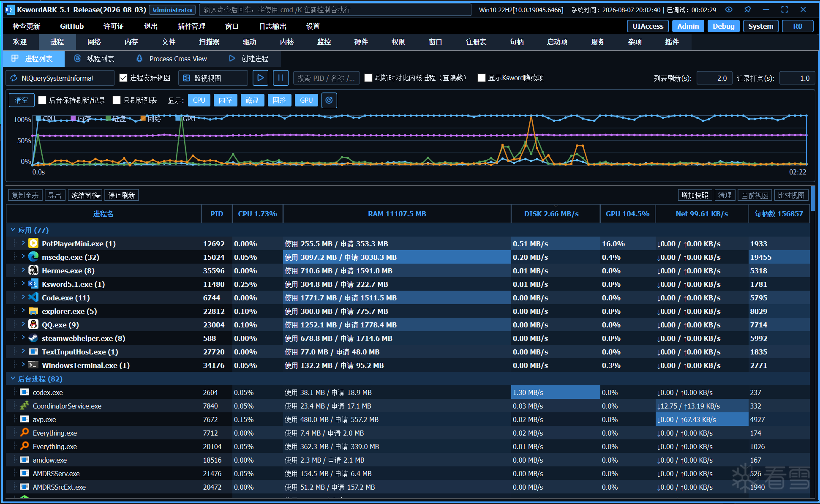Toggle the 网络 chart series button

click(280, 100)
